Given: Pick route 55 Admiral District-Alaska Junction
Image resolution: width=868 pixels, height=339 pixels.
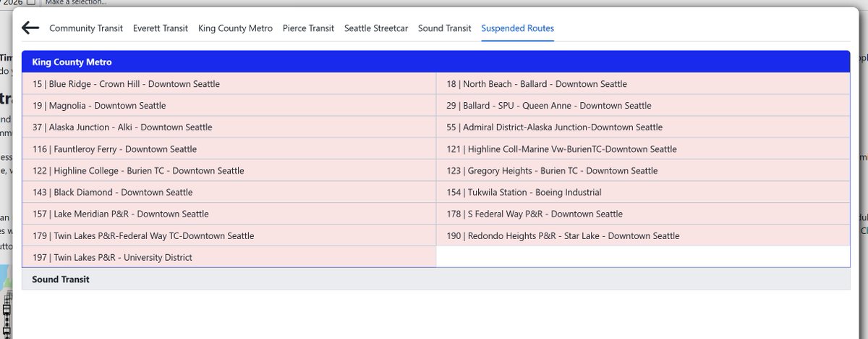Looking at the screenshot, I should click(x=643, y=127).
